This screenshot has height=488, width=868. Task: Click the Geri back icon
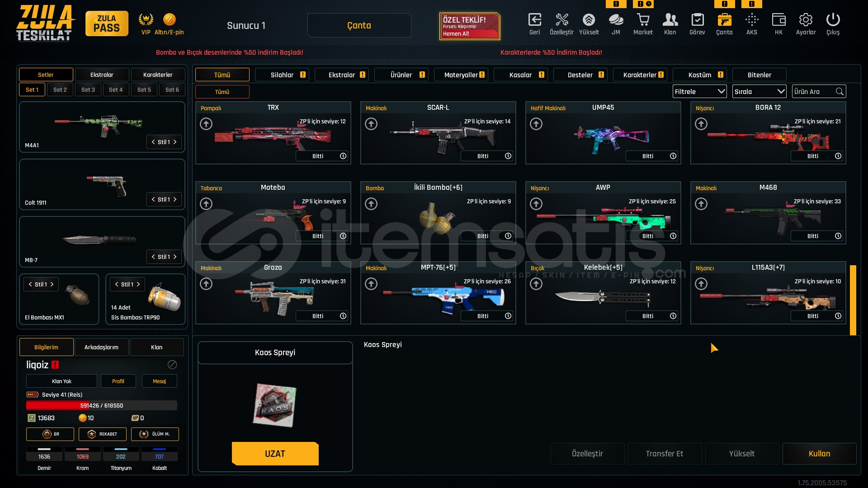click(x=534, y=20)
